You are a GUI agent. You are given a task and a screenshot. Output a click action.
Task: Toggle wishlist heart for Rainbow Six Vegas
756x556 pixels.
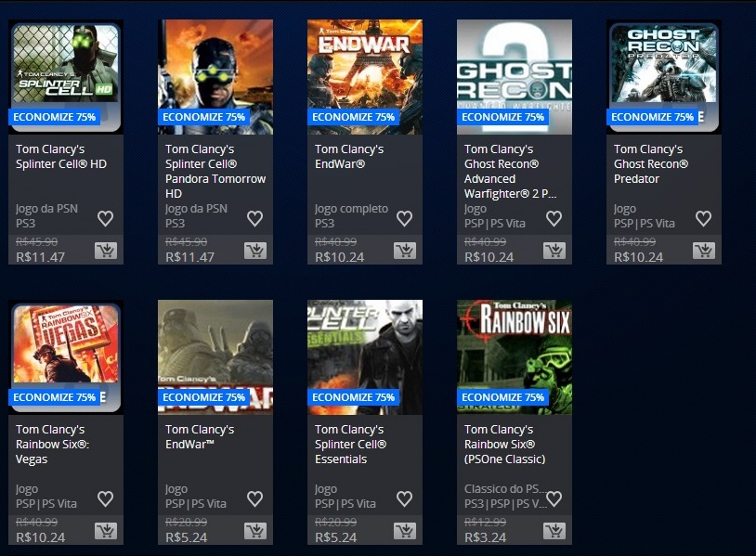point(105,498)
